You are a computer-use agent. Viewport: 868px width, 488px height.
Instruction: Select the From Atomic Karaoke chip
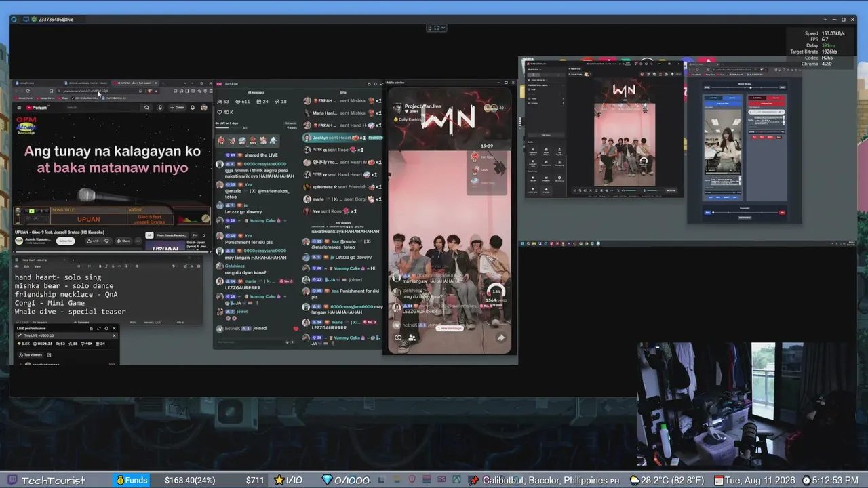pos(172,235)
